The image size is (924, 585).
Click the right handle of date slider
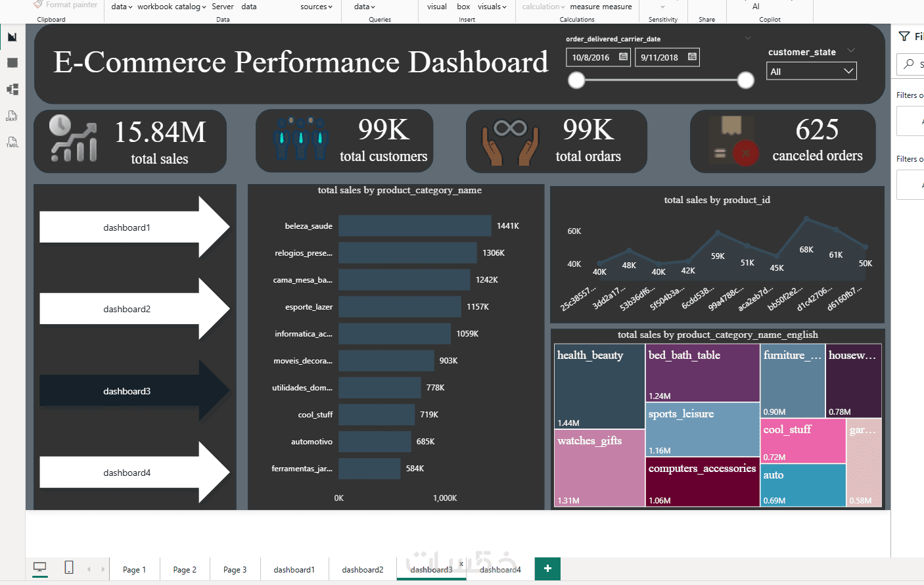pos(746,80)
